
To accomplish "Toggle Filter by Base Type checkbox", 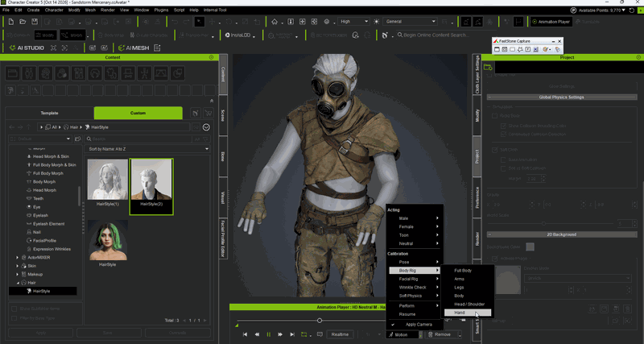I will click(x=14, y=318).
